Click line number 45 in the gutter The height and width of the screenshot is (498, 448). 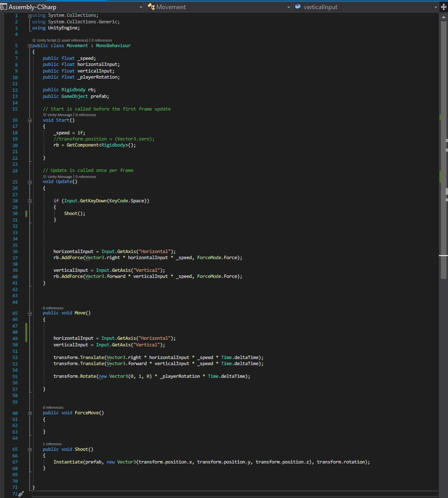click(x=15, y=313)
